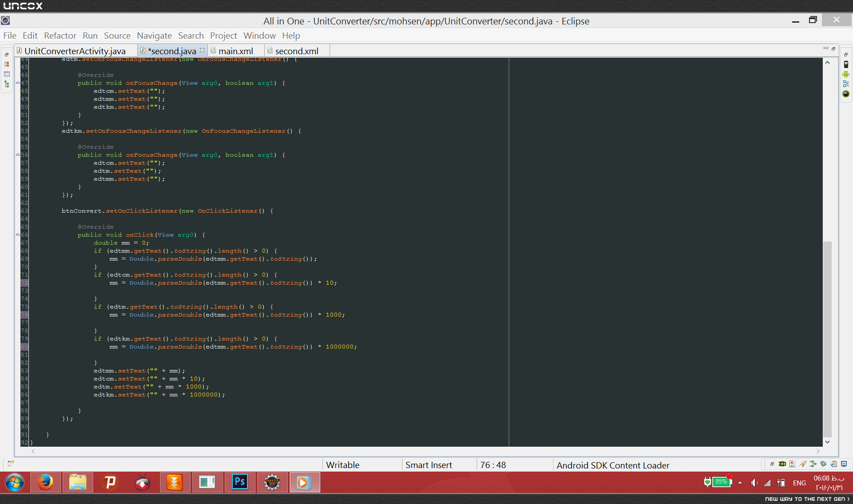Screen dimensions: 853x504
Task: Open the green nodes hierarchy icon in bottom trim
Action: 813,464
